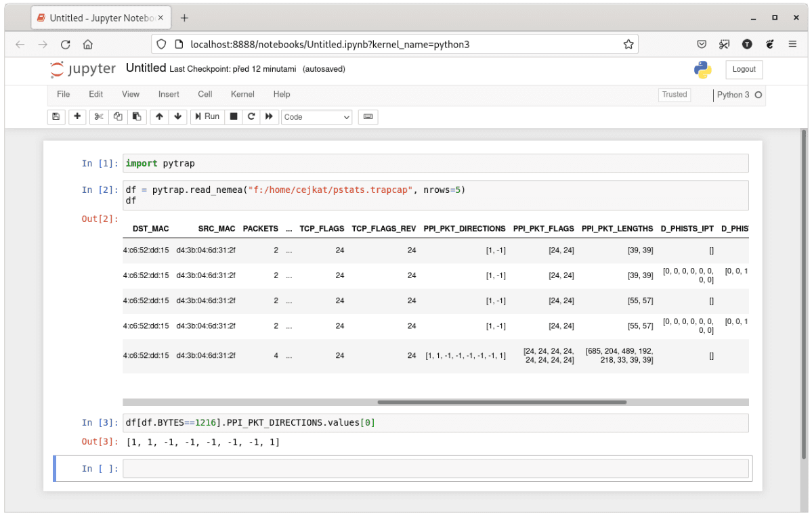Viewport: 812px width, 517px height.
Task: Open the Kernel menu
Action: point(242,95)
